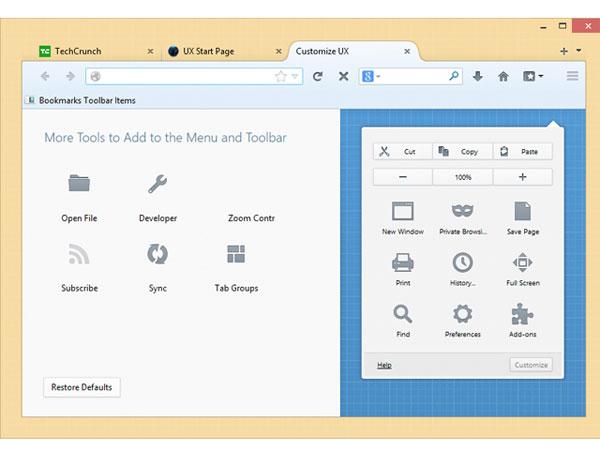600x450 pixels.
Task: Open Preferences gear icon
Action: (x=462, y=314)
